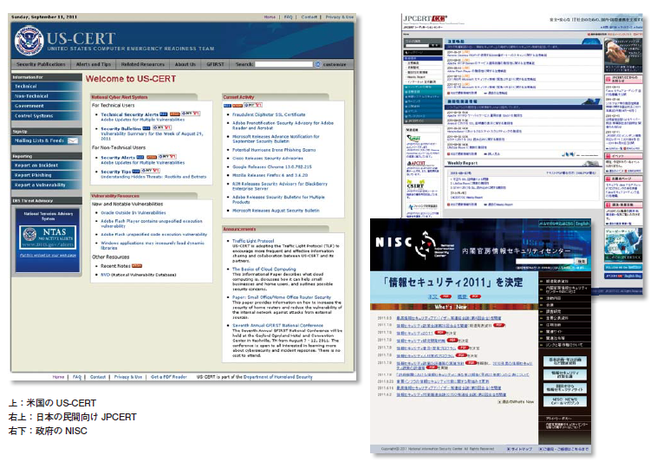The image size is (670, 468).
Task: Open the Security Publications menu
Action: pyautogui.click(x=40, y=62)
